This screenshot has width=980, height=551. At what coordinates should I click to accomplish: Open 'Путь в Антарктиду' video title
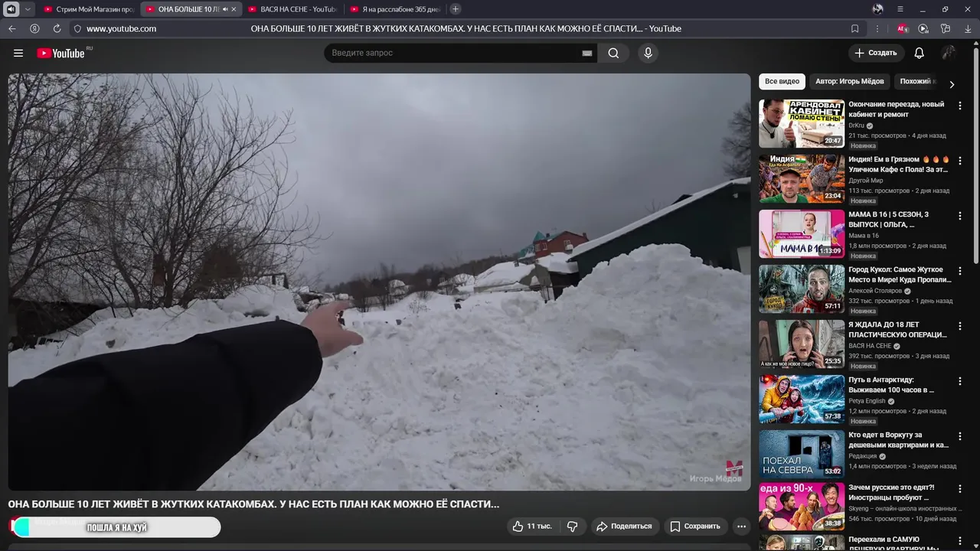891,385
